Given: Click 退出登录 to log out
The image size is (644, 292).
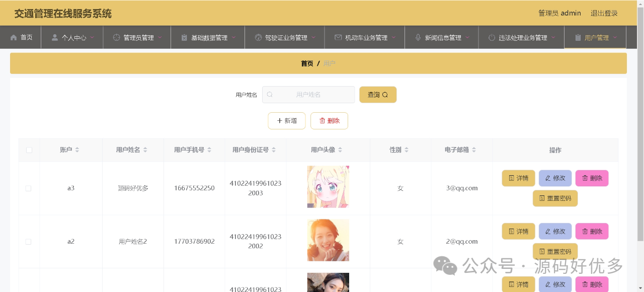Looking at the screenshot, I should (x=604, y=13).
